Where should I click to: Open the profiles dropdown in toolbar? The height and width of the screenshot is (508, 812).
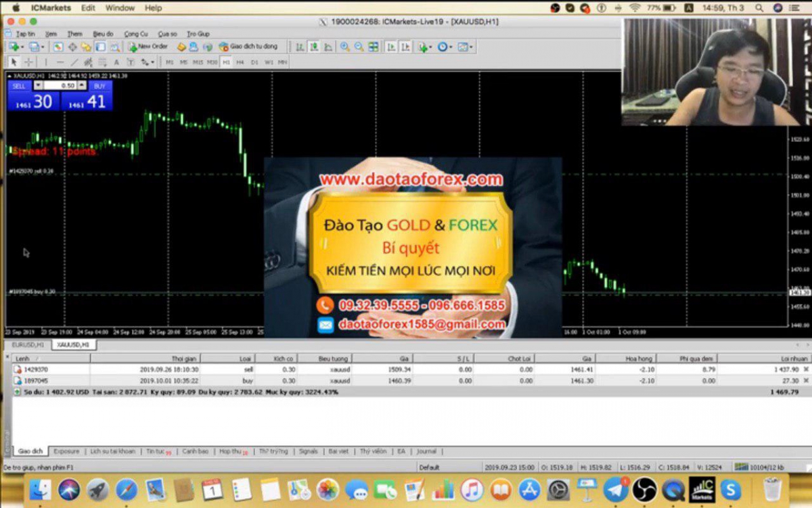37,47
